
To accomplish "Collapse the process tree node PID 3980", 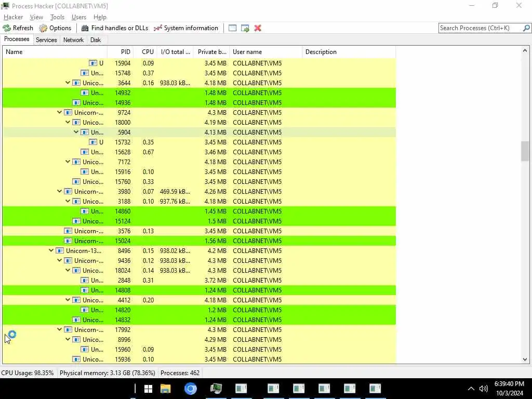I will [x=59, y=191].
